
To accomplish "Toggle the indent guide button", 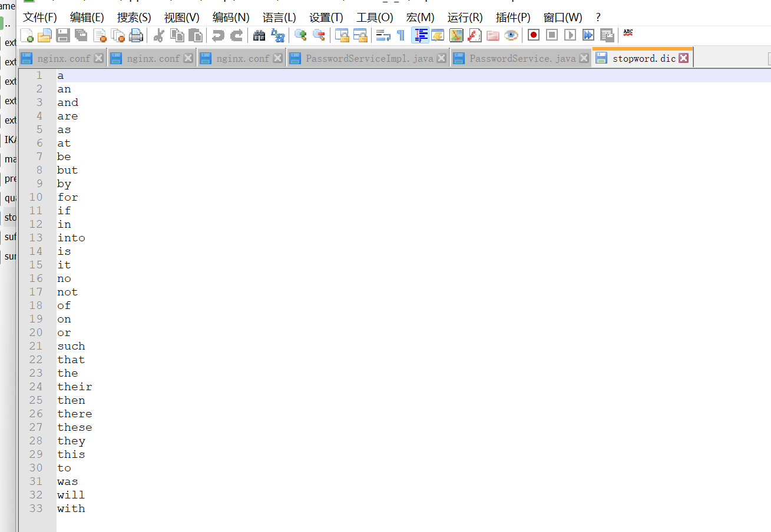I will point(420,35).
